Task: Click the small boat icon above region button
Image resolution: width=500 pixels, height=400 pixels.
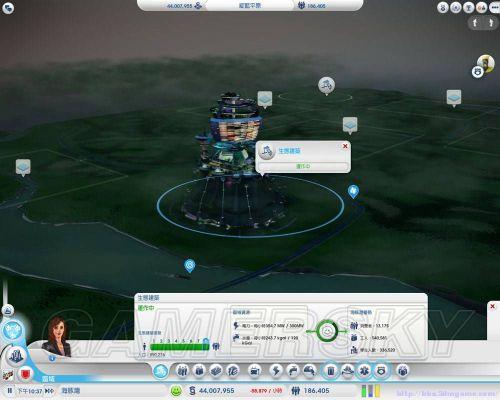Action: click(8, 311)
